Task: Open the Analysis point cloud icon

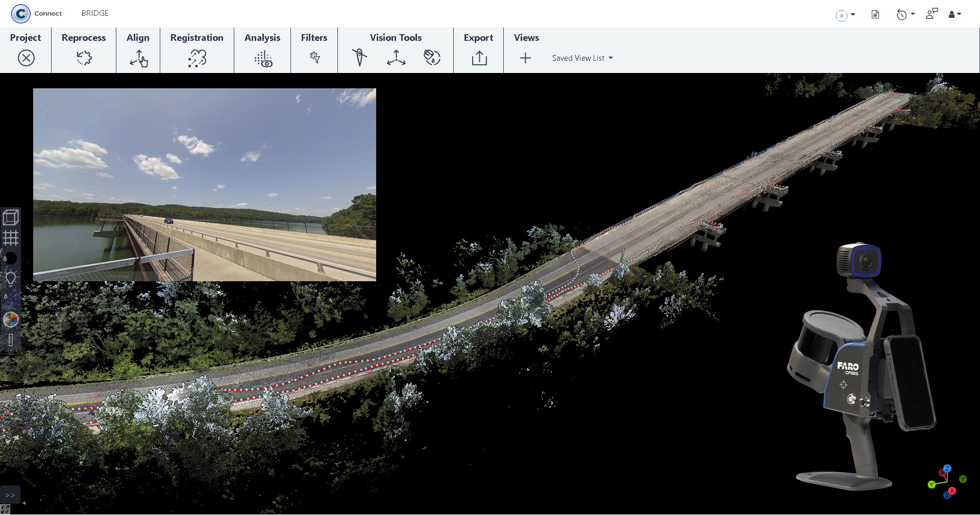Action: 263,59
